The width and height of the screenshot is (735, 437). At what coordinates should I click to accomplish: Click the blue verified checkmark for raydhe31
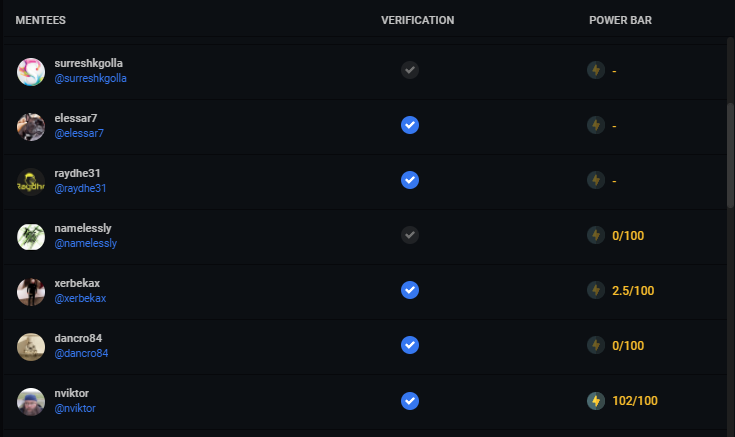(x=410, y=180)
